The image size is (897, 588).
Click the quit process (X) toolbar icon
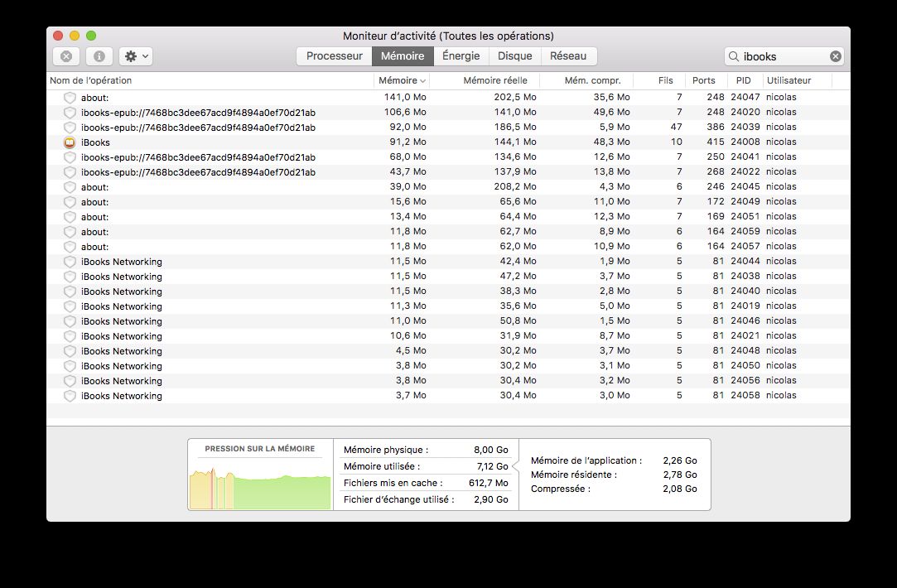tap(66, 56)
